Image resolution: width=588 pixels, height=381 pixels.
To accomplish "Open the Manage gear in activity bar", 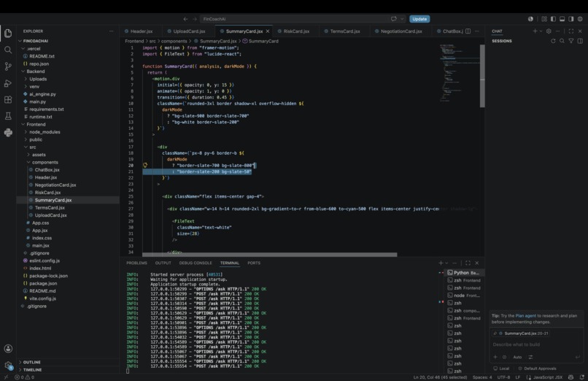I will 8,365.
